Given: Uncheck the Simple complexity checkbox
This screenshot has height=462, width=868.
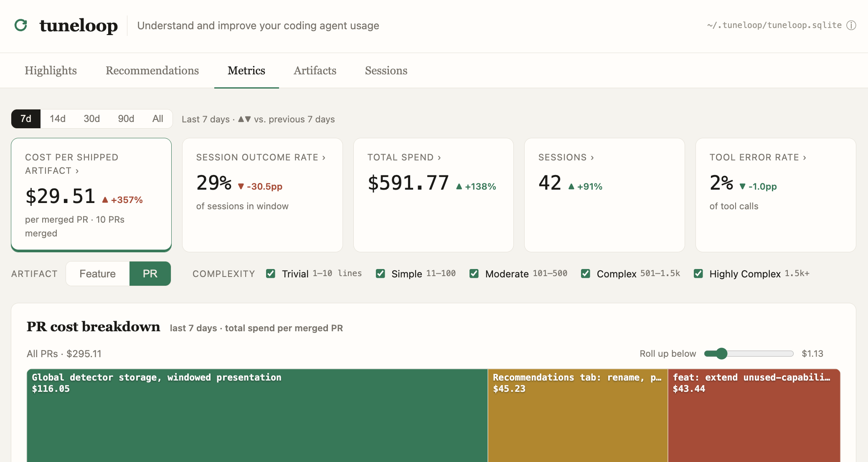Looking at the screenshot, I should pyautogui.click(x=380, y=274).
